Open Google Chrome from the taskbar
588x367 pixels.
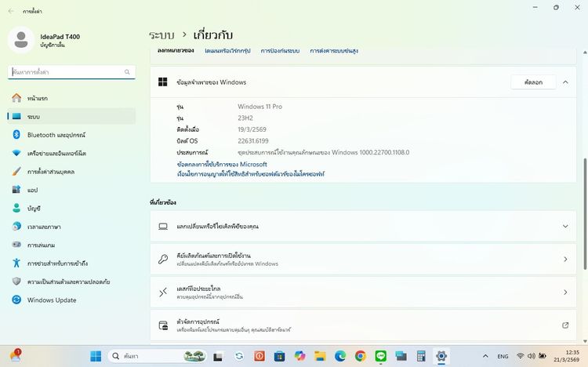tap(361, 356)
